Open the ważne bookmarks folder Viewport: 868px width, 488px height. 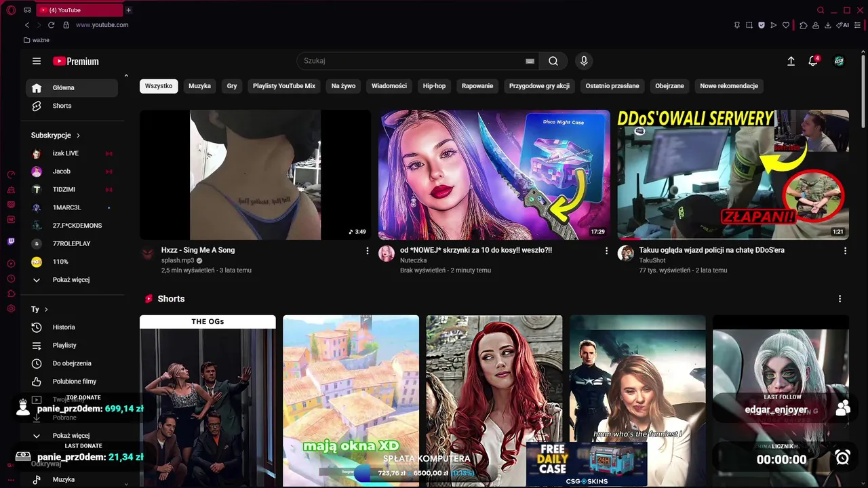37,40
